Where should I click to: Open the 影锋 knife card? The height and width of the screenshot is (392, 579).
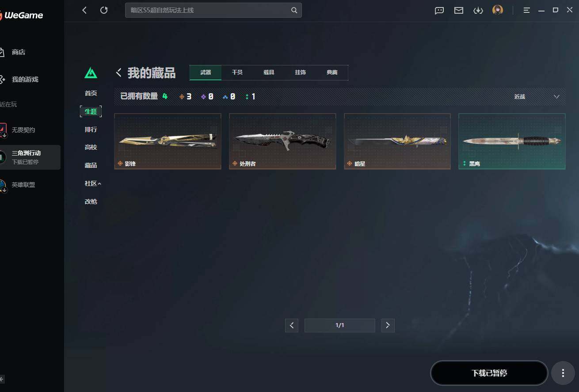[168, 141]
